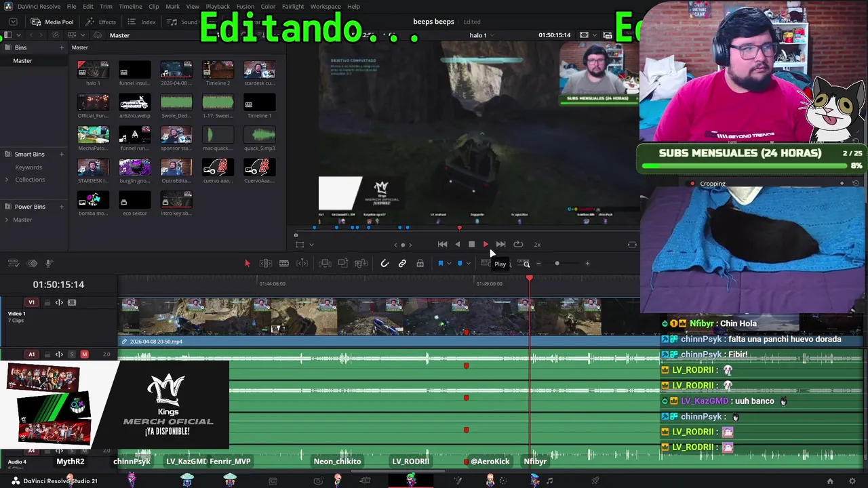Expand the Master power bin
The image size is (868, 488).
pos(7,220)
